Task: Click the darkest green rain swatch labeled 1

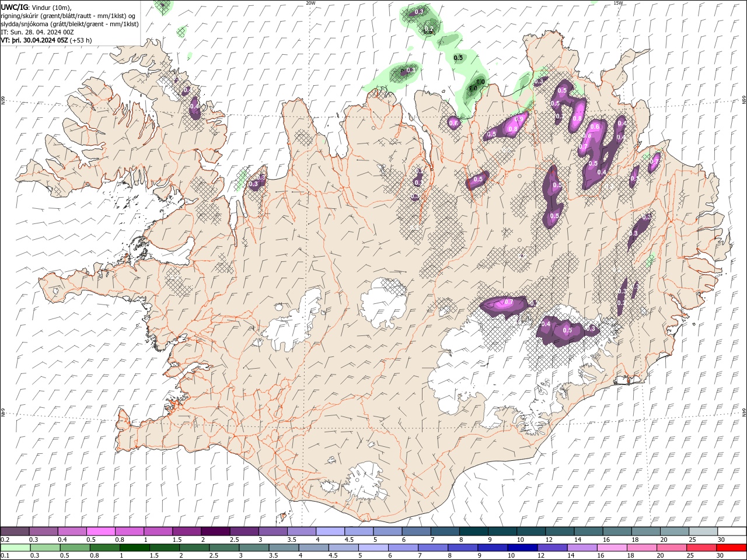Action: click(x=135, y=548)
